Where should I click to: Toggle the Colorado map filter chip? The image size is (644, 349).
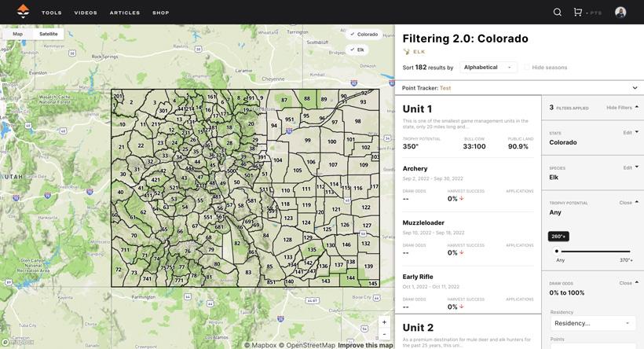[x=364, y=35]
